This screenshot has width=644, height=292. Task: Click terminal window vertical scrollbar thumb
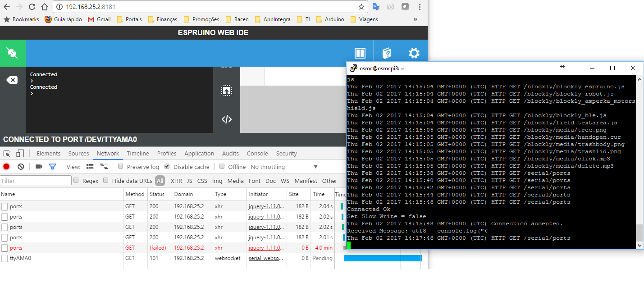[639, 233]
